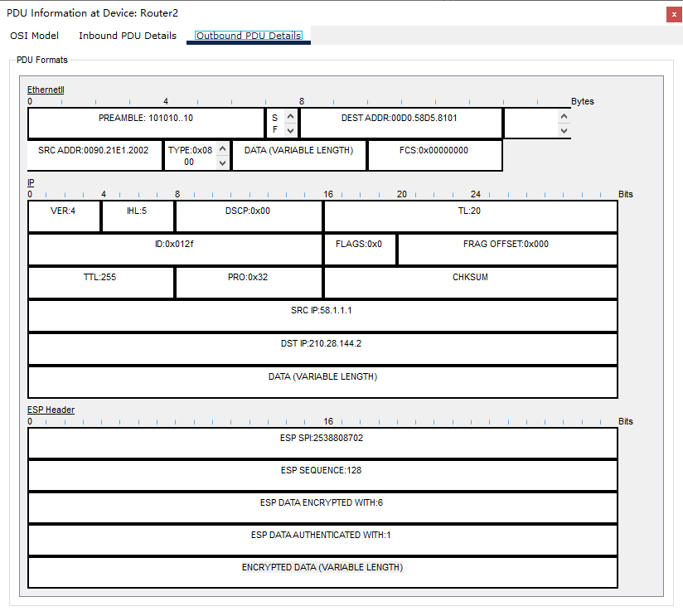Screen dimensions: 683x616
Task: Switch to the OSI Model tab
Action: [34, 36]
